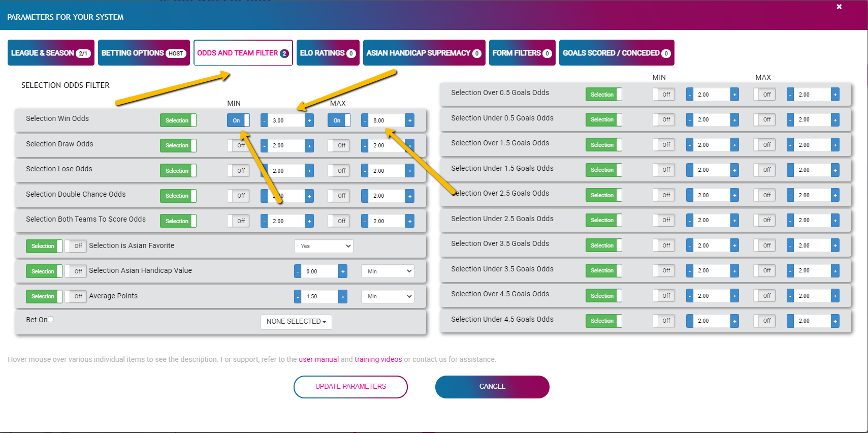The height and width of the screenshot is (433, 868).
Task: Enable Both Teams To Score MAX toggle
Action: (339, 221)
